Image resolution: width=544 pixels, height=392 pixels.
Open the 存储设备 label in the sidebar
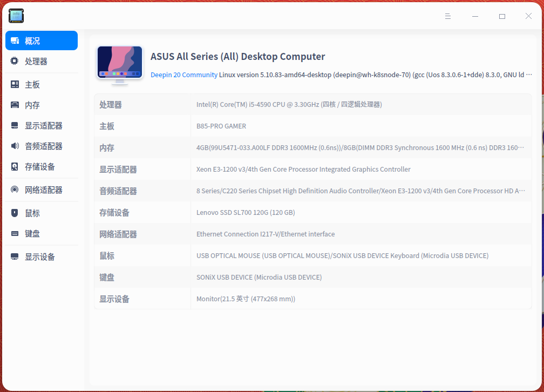[40, 167]
